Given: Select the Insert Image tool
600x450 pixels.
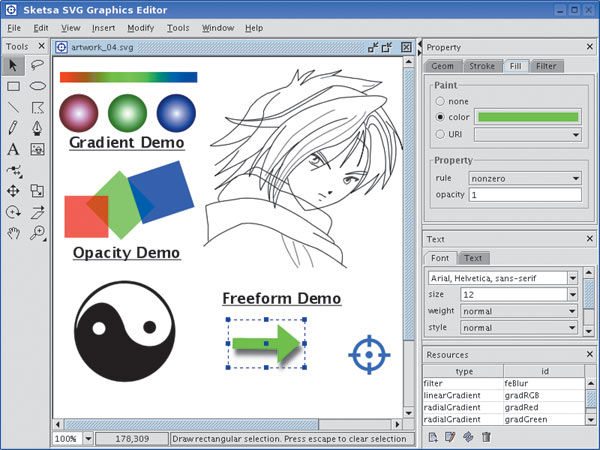Looking at the screenshot, I should (37, 149).
